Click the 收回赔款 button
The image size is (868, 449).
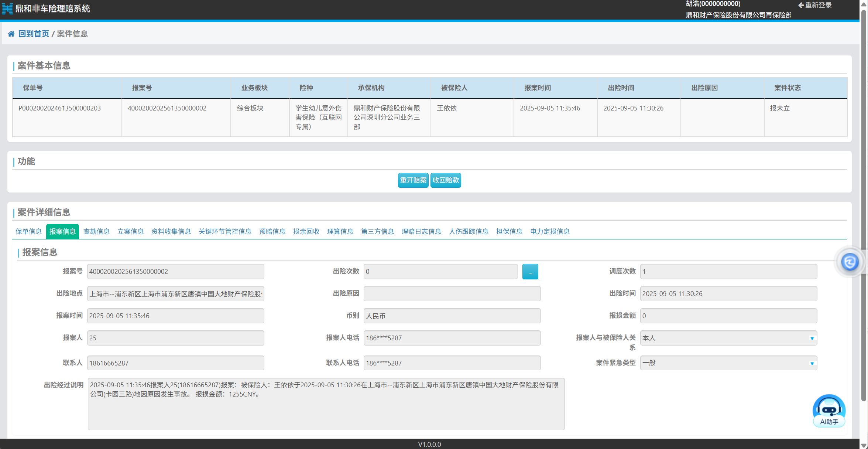[x=446, y=180]
